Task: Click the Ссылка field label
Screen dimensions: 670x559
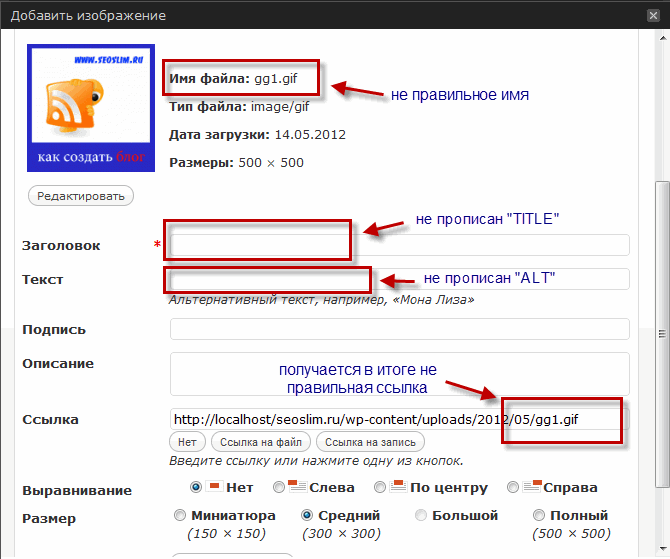Action: point(50,420)
